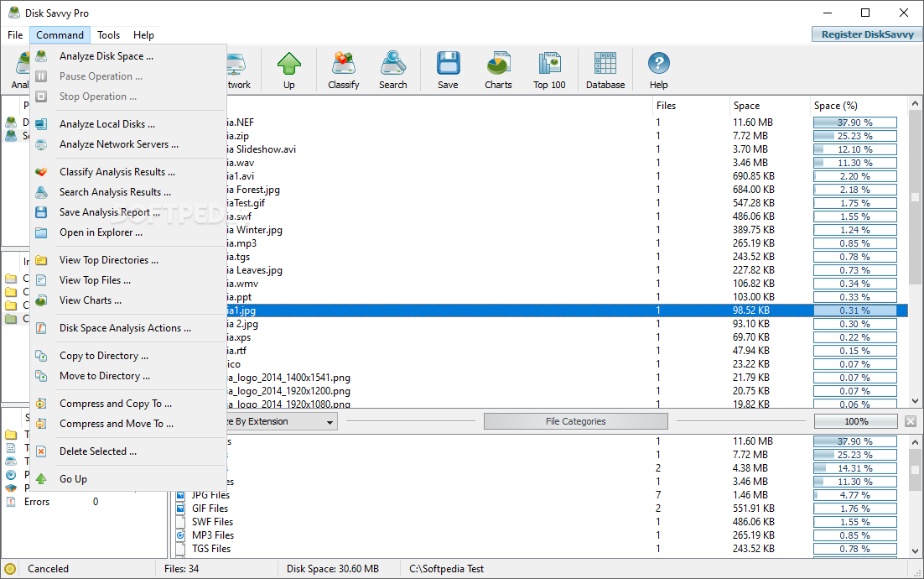
Task: Select the GIF Files category row
Action: [541, 509]
